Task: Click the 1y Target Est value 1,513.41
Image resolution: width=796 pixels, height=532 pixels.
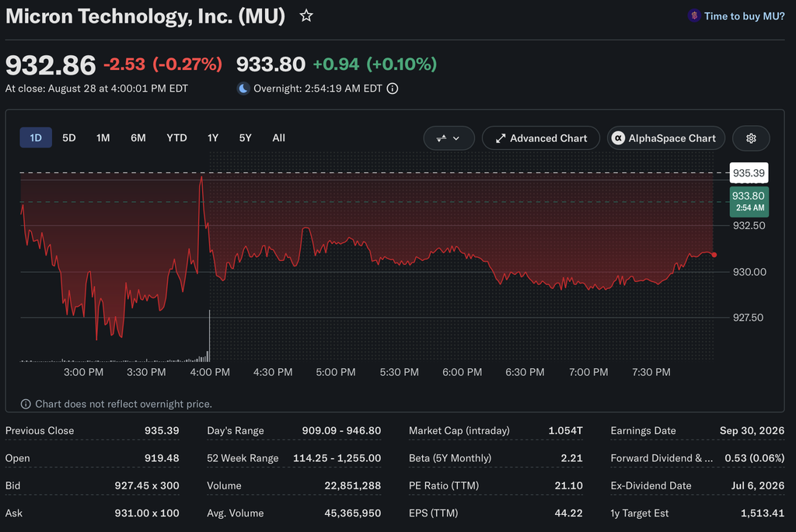Action: click(763, 513)
